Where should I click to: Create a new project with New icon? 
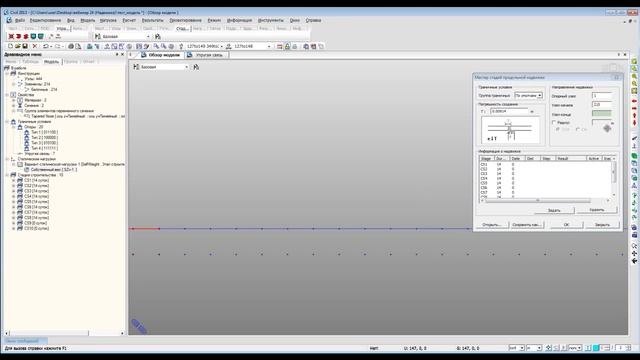coord(11,46)
